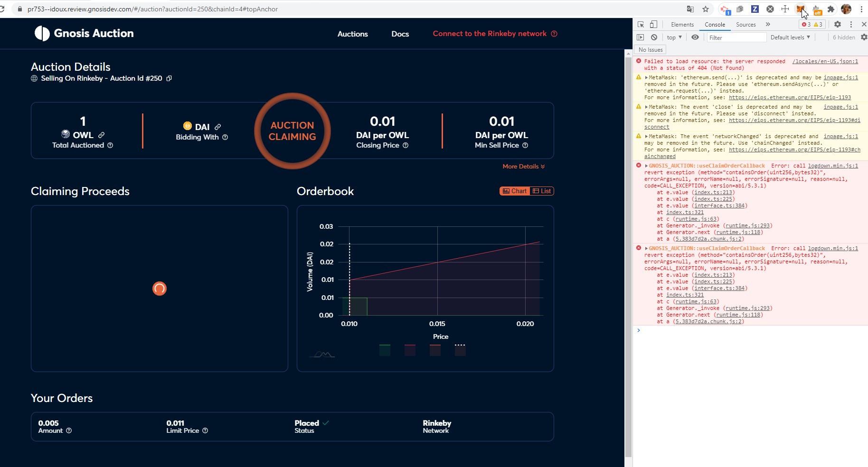Open the Sources tab in DevTools
The height and width of the screenshot is (467, 868).
745,24
